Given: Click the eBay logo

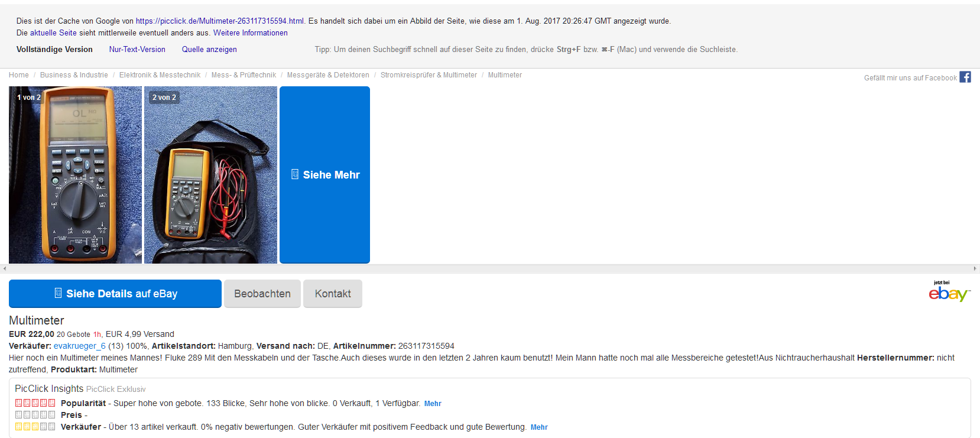Looking at the screenshot, I should coord(949,291).
